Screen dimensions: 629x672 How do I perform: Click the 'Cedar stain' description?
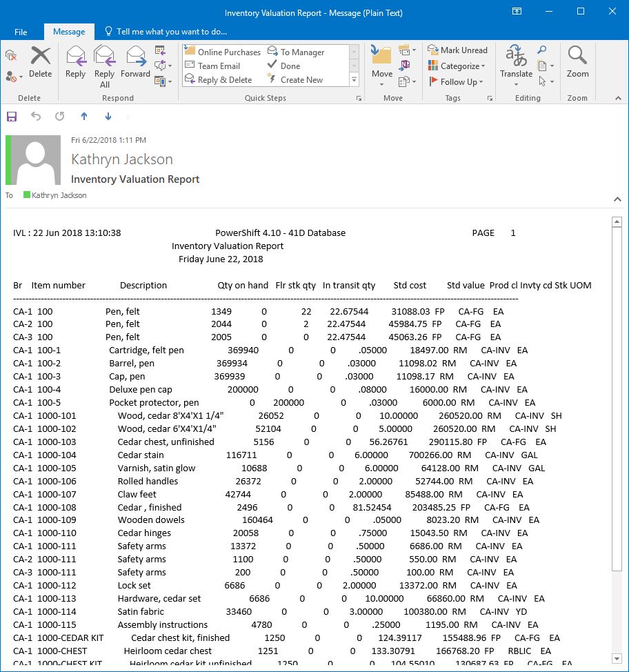[141, 455]
